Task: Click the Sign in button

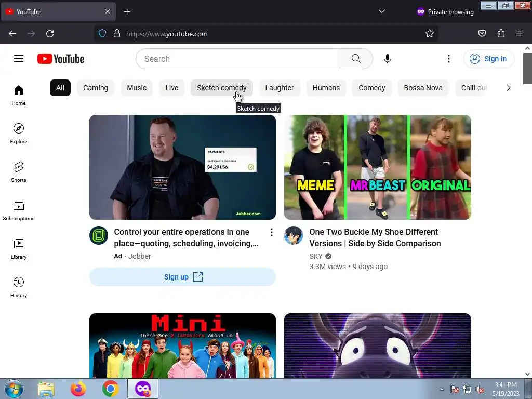Action: (489, 59)
